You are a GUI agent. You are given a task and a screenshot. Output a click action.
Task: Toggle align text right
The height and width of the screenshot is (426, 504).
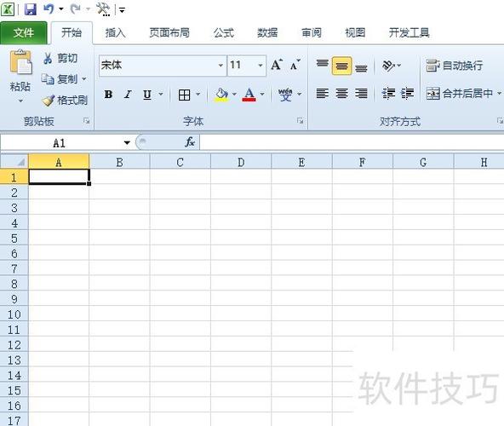point(361,94)
